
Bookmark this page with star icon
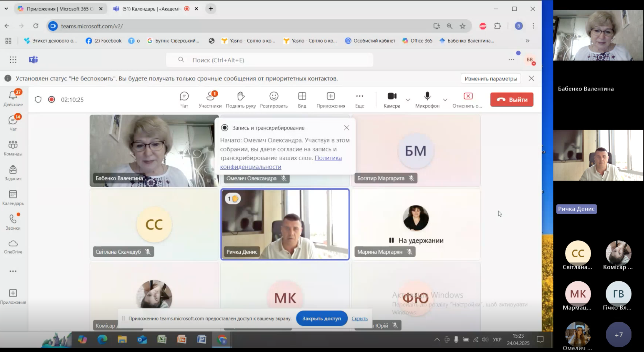(462, 26)
